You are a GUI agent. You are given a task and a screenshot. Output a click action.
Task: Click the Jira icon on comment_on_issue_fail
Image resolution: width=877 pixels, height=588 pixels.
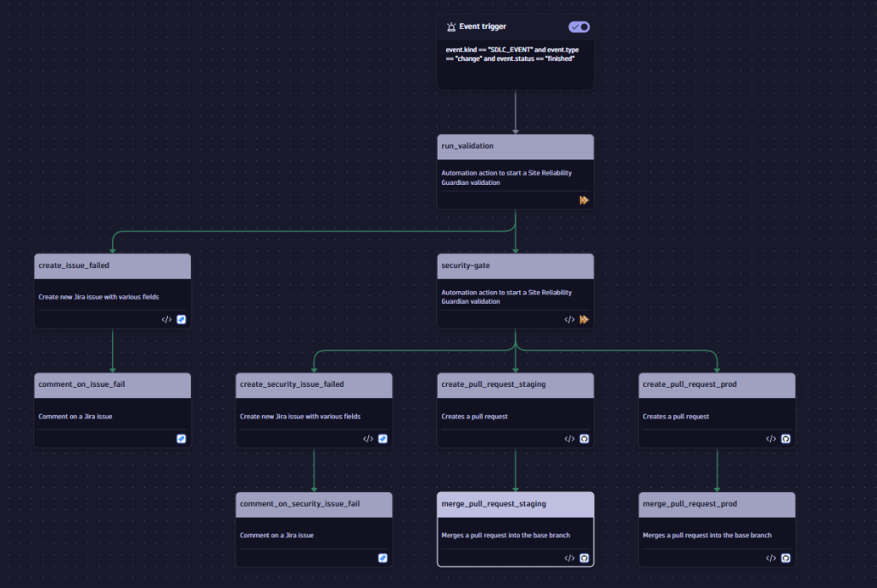click(181, 438)
